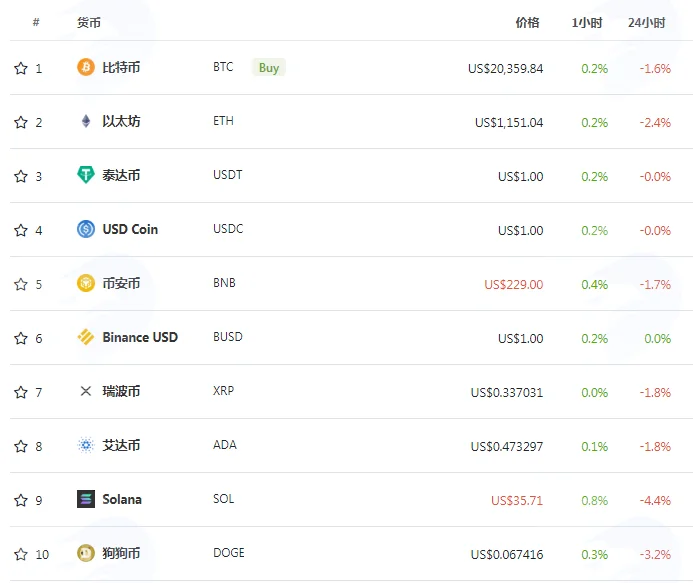Click the XRP cross logo icon
693x583 pixels.
pos(86,391)
